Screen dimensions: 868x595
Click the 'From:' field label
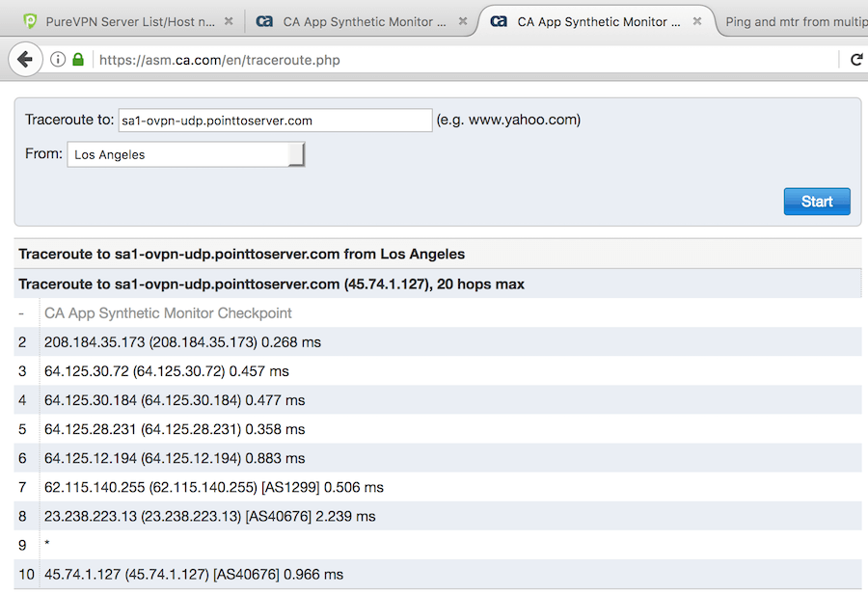(43, 153)
